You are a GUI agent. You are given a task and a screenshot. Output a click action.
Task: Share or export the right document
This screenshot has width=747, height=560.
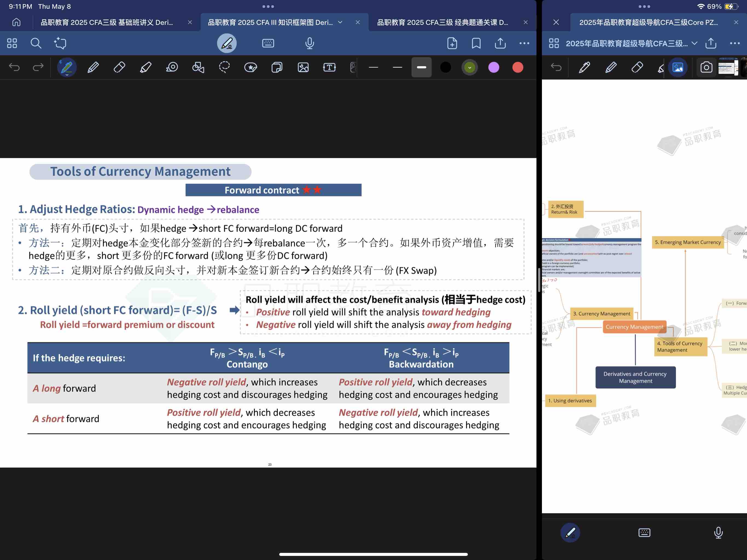pos(711,43)
